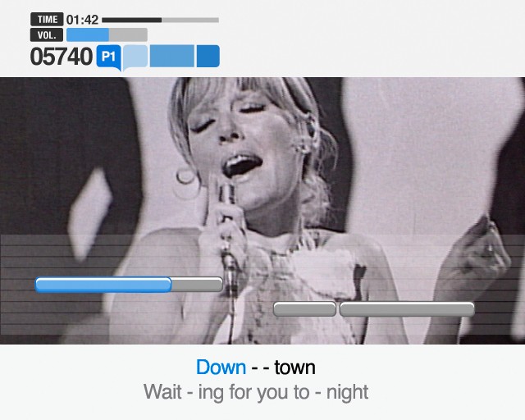Image resolution: width=525 pixels, height=420 pixels.
Task: Seek within the song time progress bar
Action: (x=161, y=20)
